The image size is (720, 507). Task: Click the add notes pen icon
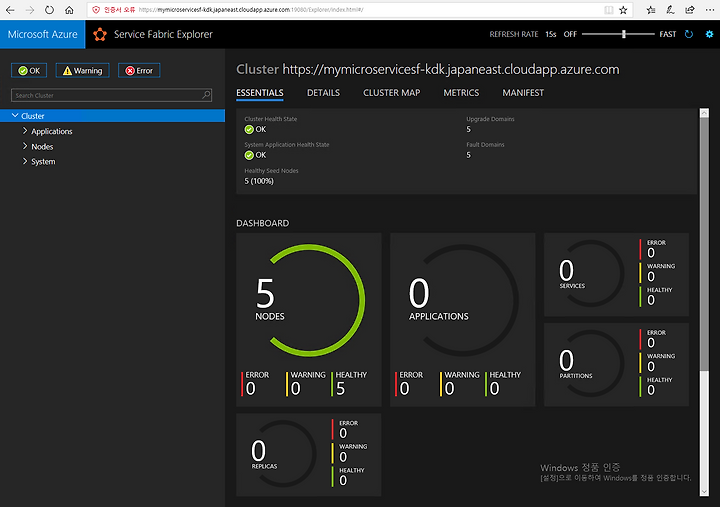tap(670, 10)
